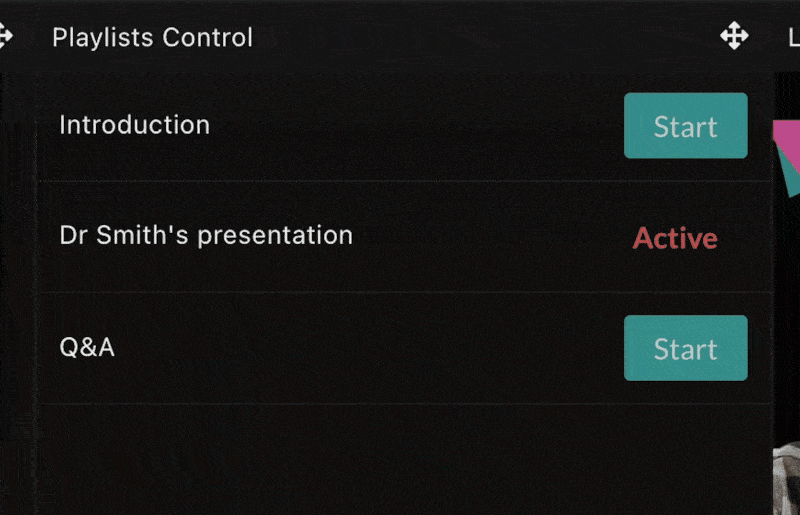The image size is (800, 515).
Task: Click the cut-off "L" panel title at right
Action: [x=794, y=37]
